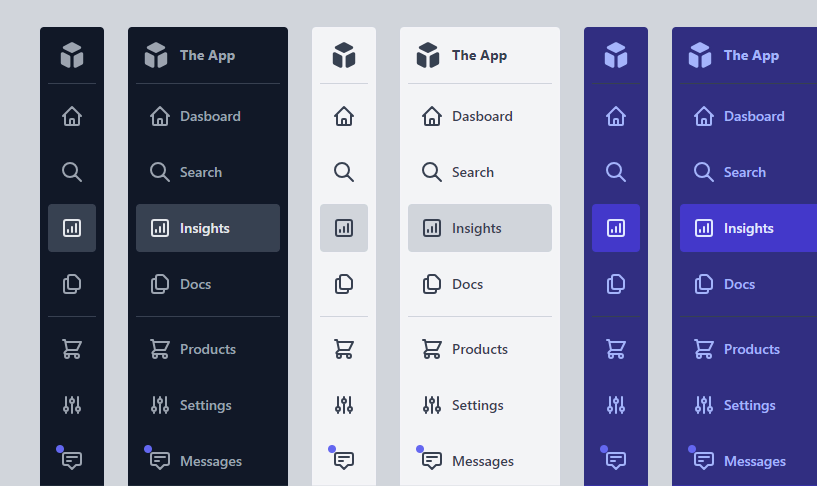Open Settings in dark expanded sidebar
The image size is (817, 486).
(208, 405)
